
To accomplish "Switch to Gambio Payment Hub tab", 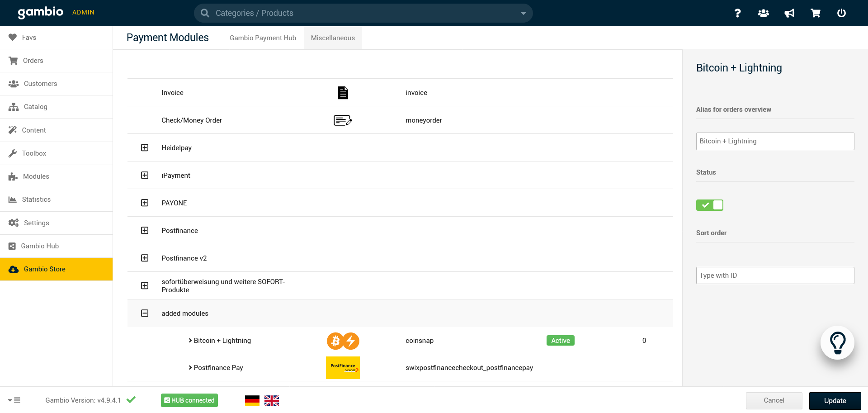I will (263, 38).
